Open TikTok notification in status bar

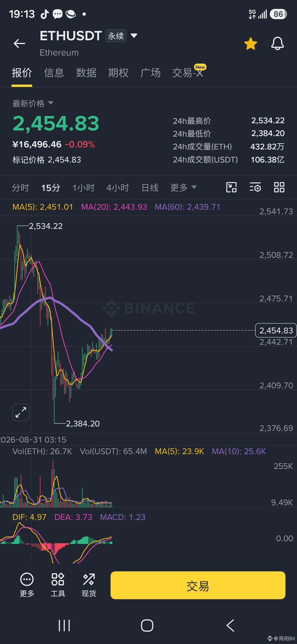point(45,14)
